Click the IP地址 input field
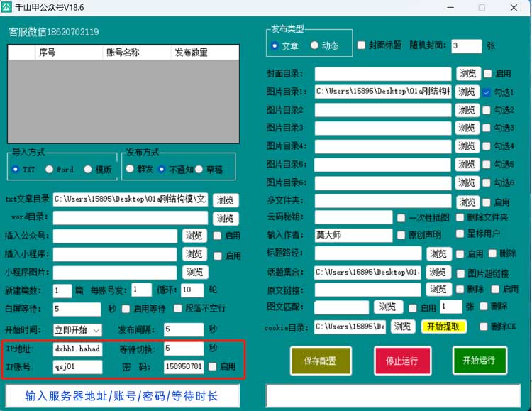Image resolution: width=532 pixels, height=411 pixels. click(77, 349)
